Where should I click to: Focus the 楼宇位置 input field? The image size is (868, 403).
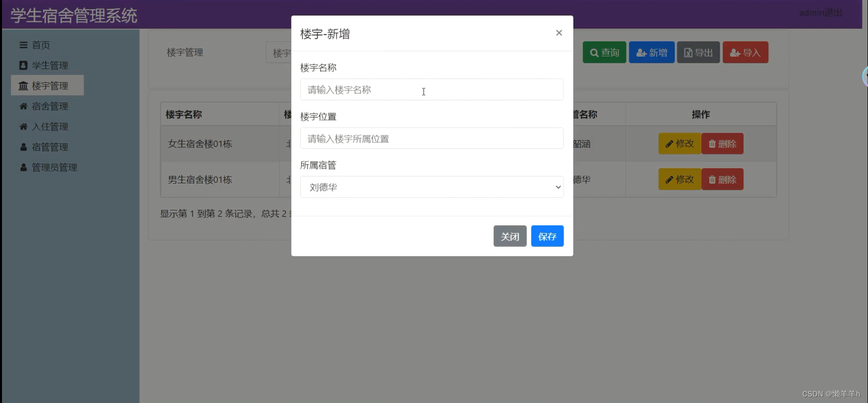(432, 138)
